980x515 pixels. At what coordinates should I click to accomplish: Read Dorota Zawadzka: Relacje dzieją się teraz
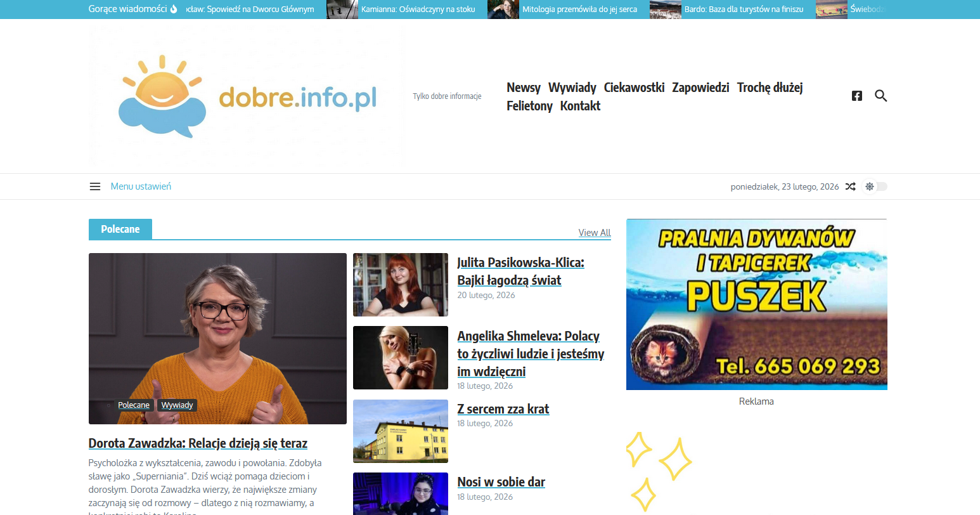(198, 443)
